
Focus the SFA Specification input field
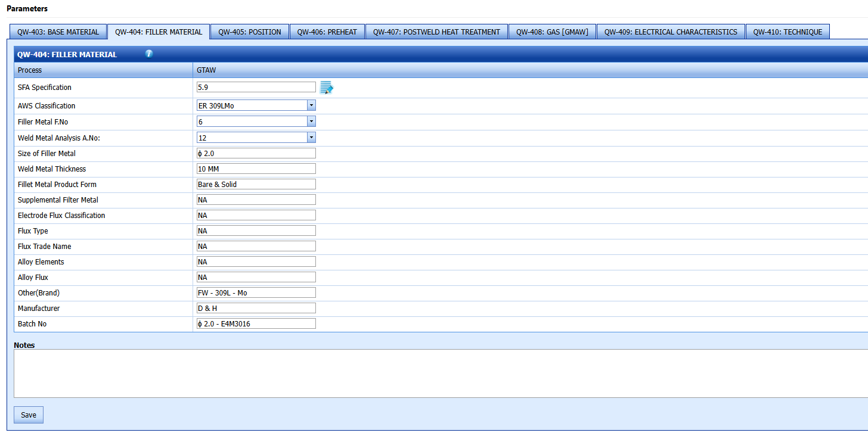point(256,87)
